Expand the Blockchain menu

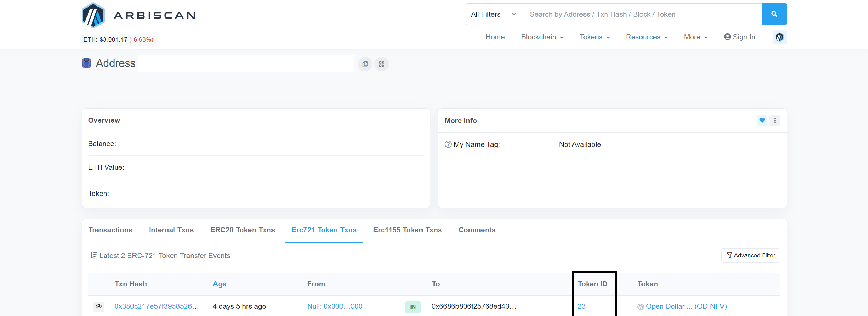[542, 37]
